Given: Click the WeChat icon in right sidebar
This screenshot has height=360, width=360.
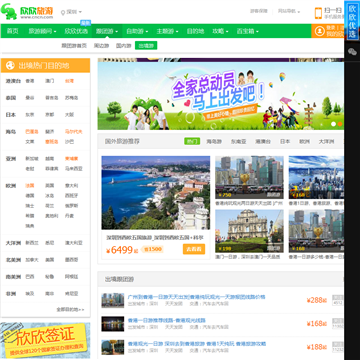Looking at the screenshot, I should pos(352,51).
